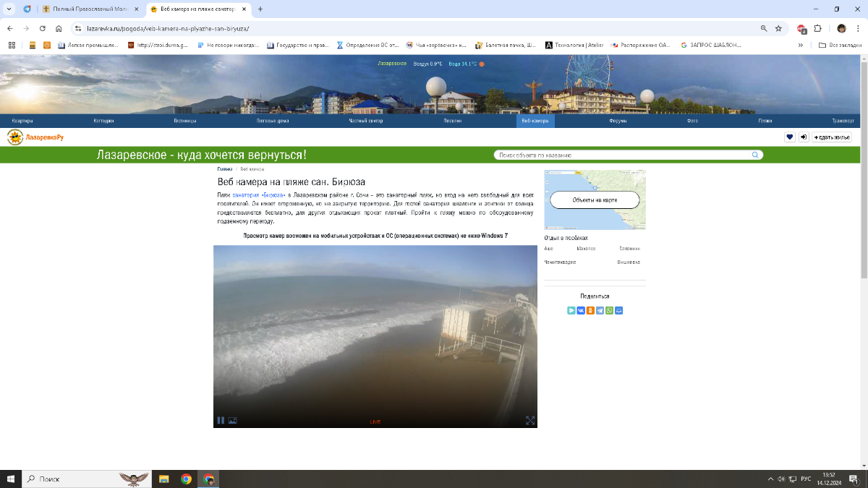
Task: Open the Веб-камеры navigation tab
Action: click(x=536, y=121)
